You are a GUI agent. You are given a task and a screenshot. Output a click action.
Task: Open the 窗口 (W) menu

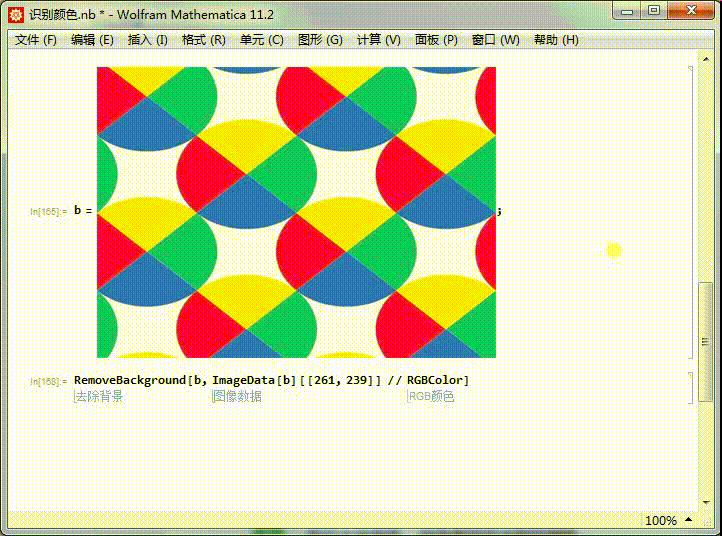click(495, 40)
